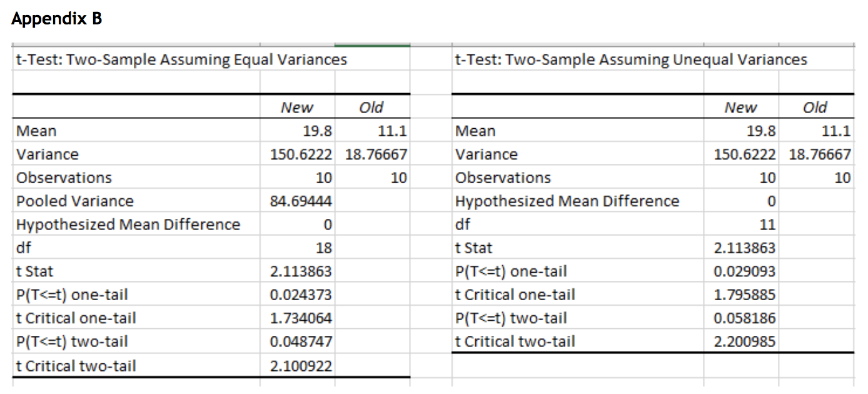Click the Pooled Variance value 84.69444
Viewport: 868px width, 394px height.
coord(300,201)
